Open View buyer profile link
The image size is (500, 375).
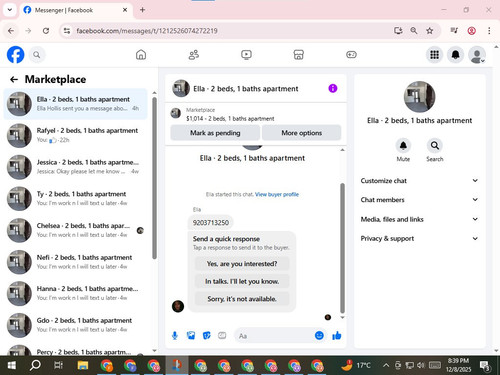tap(277, 194)
